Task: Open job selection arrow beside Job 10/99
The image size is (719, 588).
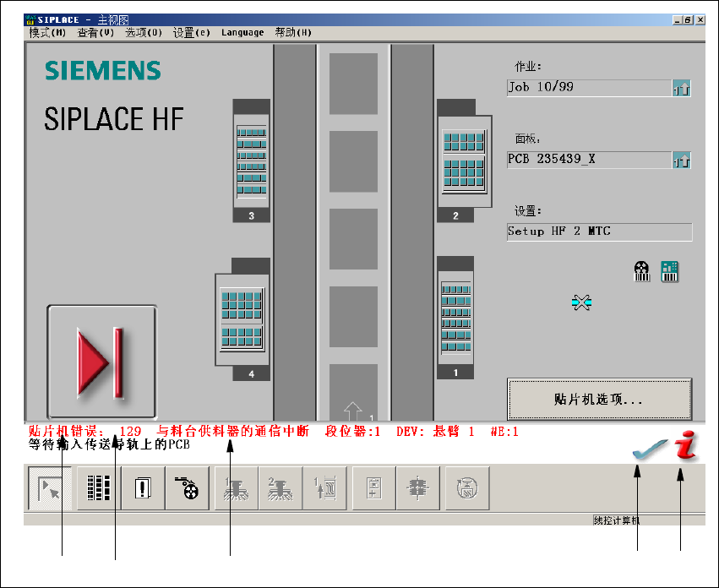Action: coord(681,88)
